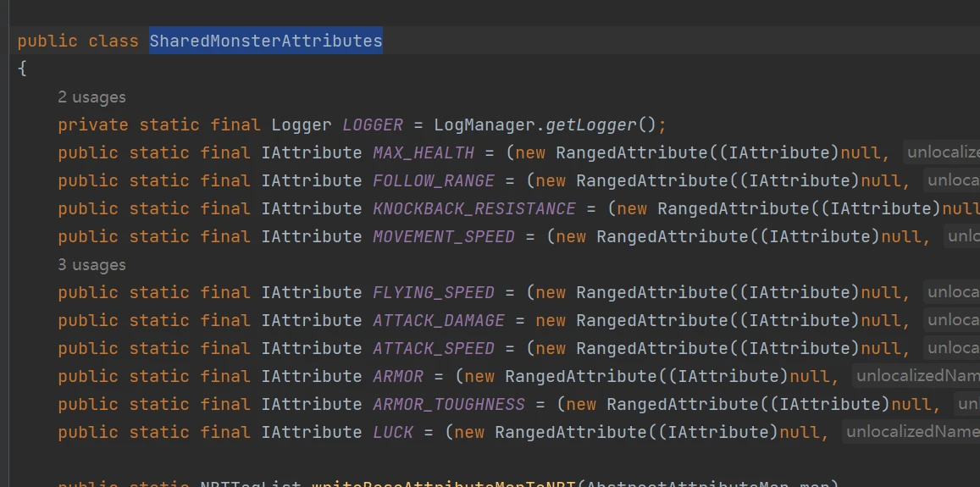
Task: Click the 'new' keyword on the ARMOR_TOUGHNESS line
Action: 580,404
